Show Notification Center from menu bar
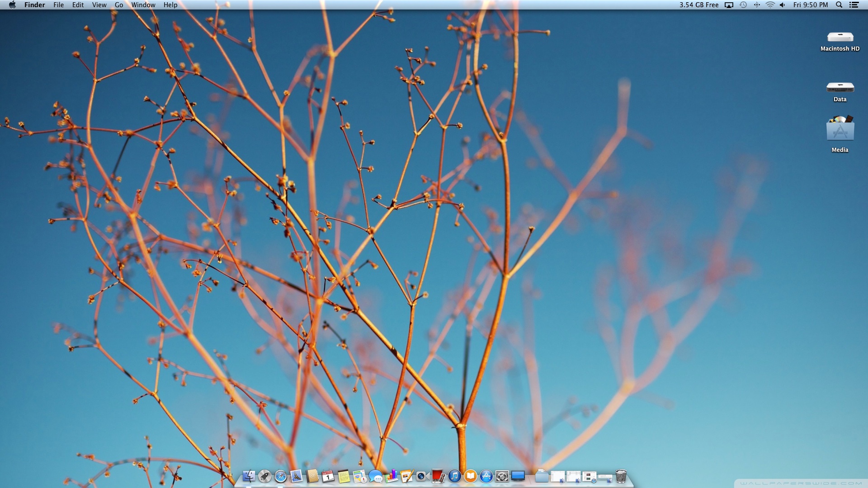868x488 pixels. click(x=854, y=5)
